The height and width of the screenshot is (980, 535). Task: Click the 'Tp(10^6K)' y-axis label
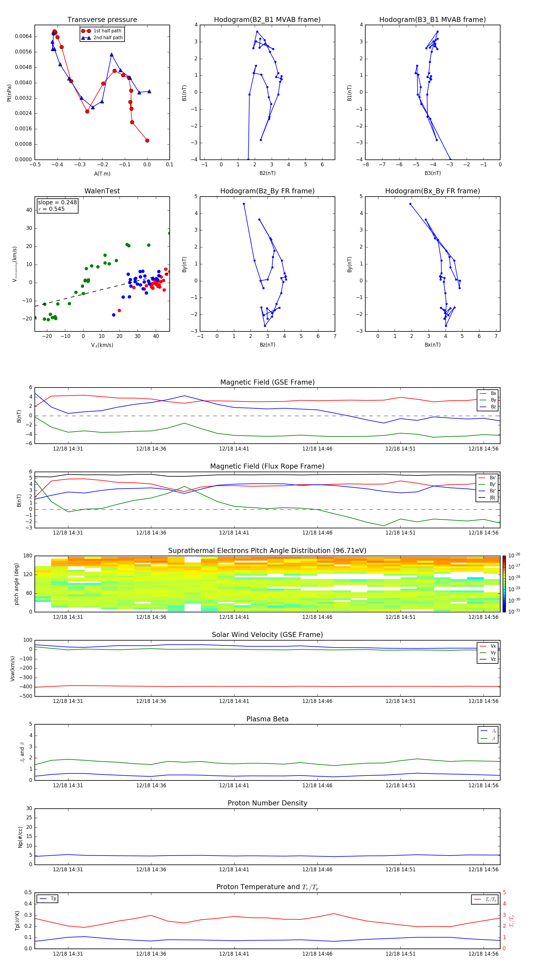tap(17, 921)
